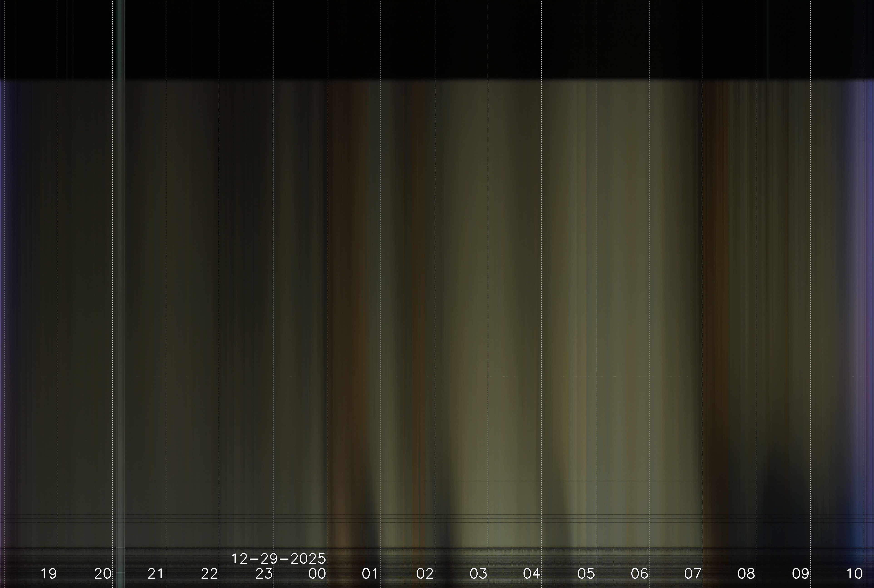Select the 03 hour marker
Screen dimensions: 874x588
pos(479,573)
